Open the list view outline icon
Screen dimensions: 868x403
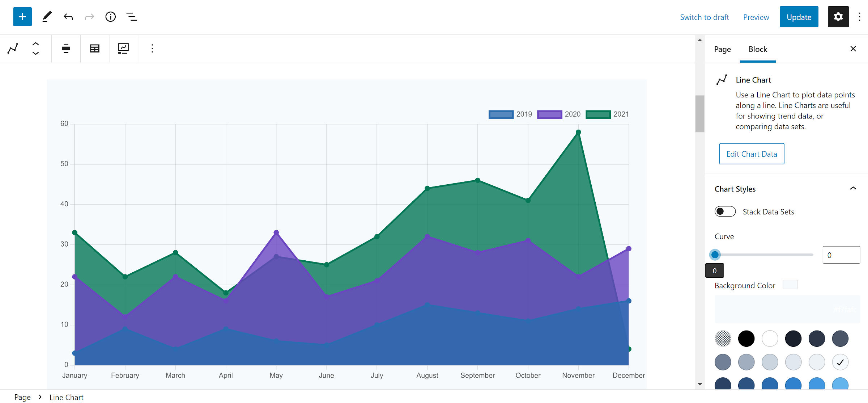(x=132, y=17)
